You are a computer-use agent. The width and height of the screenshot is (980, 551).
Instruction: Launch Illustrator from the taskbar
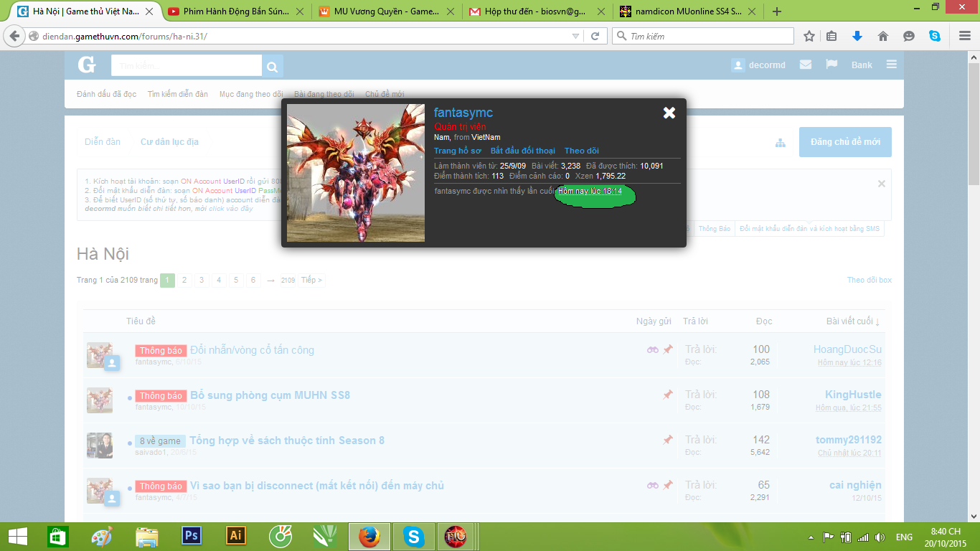235,536
